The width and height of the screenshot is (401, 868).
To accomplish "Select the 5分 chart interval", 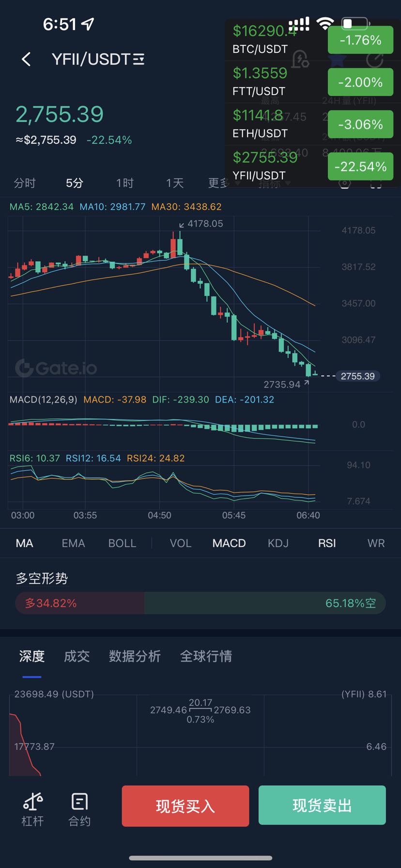I will (75, 183).
